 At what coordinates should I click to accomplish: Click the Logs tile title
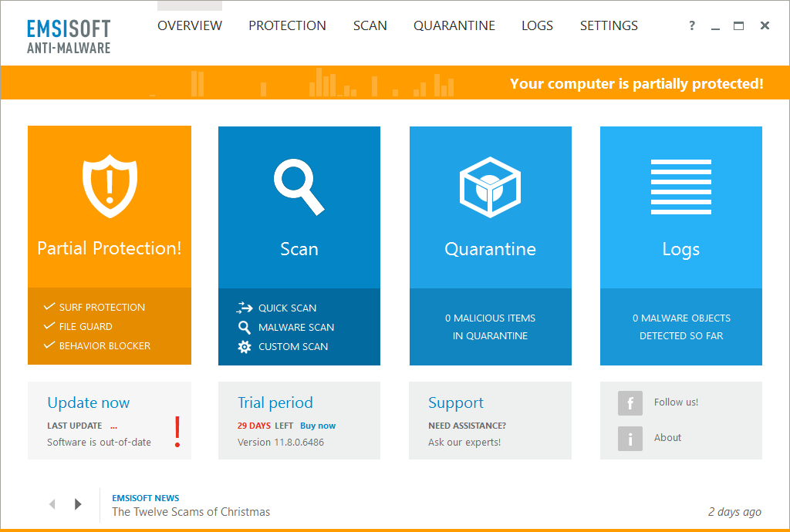[681, 250]
